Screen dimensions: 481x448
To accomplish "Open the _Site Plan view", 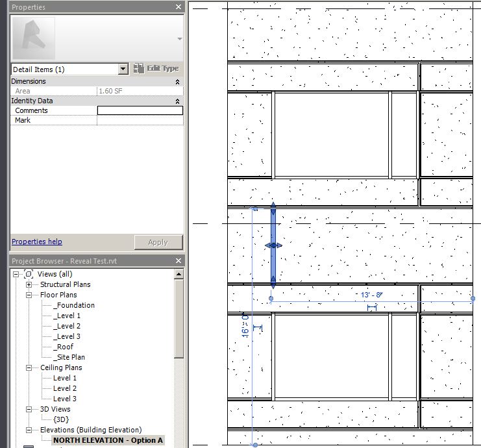I will pos(69,357).
